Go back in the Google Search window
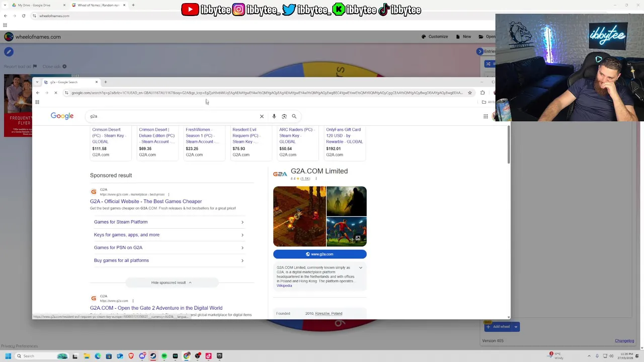 click(x=37, y=93)
